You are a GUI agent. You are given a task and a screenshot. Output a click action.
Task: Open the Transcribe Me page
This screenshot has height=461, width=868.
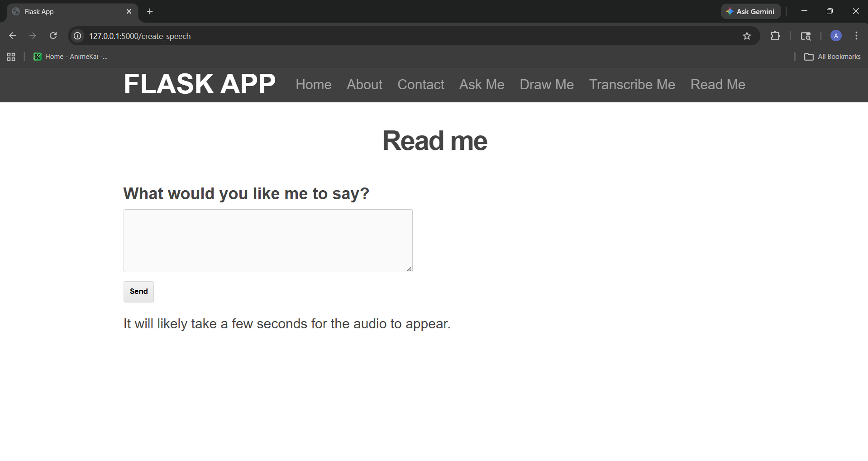pyautogui.click(x=632, y=85)
